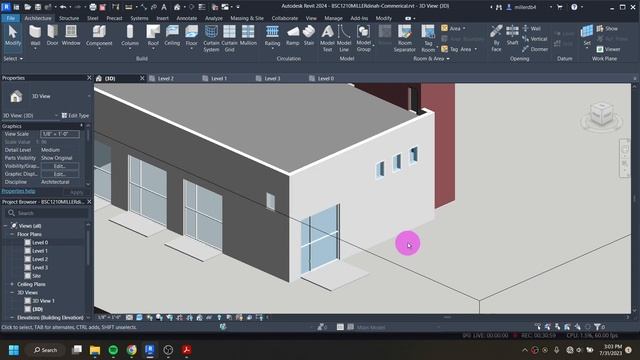Viewport: 640px width, 360px height.
Task: Open Level 1 floor plan in browser
Action: click(40, 251)
